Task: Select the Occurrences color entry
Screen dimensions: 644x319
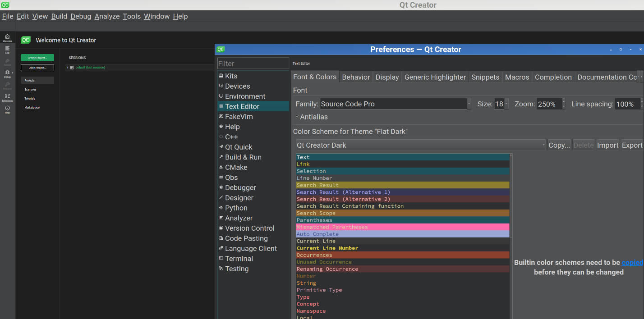Action: pyautogui.click(x=402, y=255)
